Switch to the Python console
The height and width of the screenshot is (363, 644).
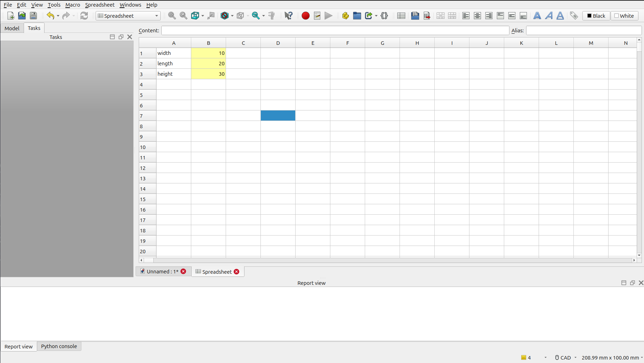tap(59, 346)
